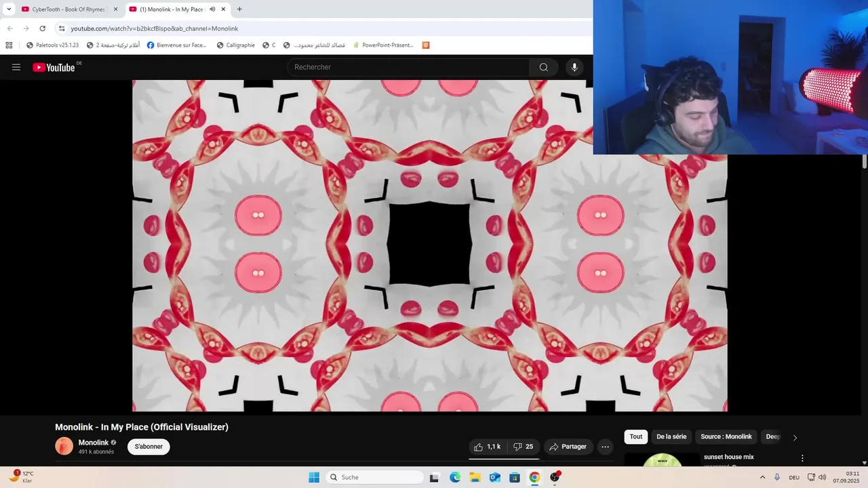Open the taskbar weather widget showing 12°C
868x488 pixels.
point(22,476)
